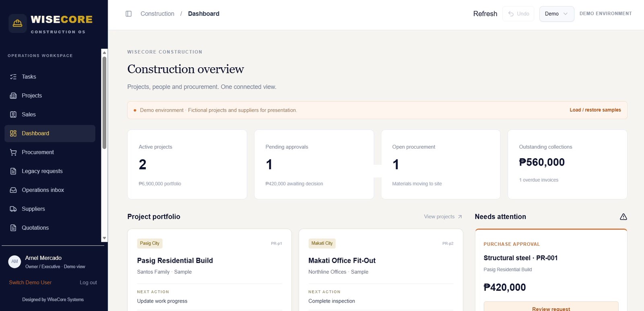
Task: Click Switch Demo User link
Action: pos(30,282)
